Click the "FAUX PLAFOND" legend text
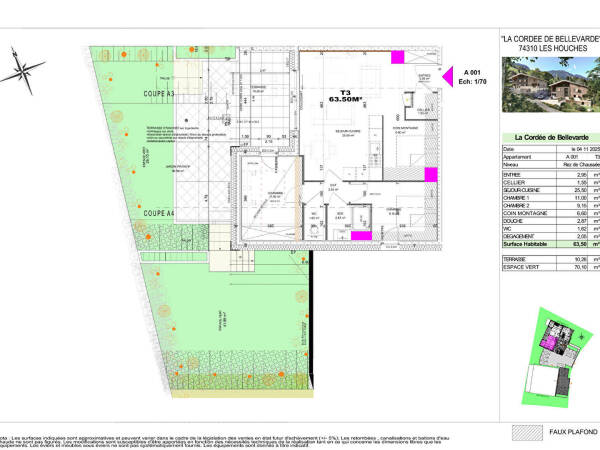This screenshot has height=450, width=600. click(x=573, y=432)
